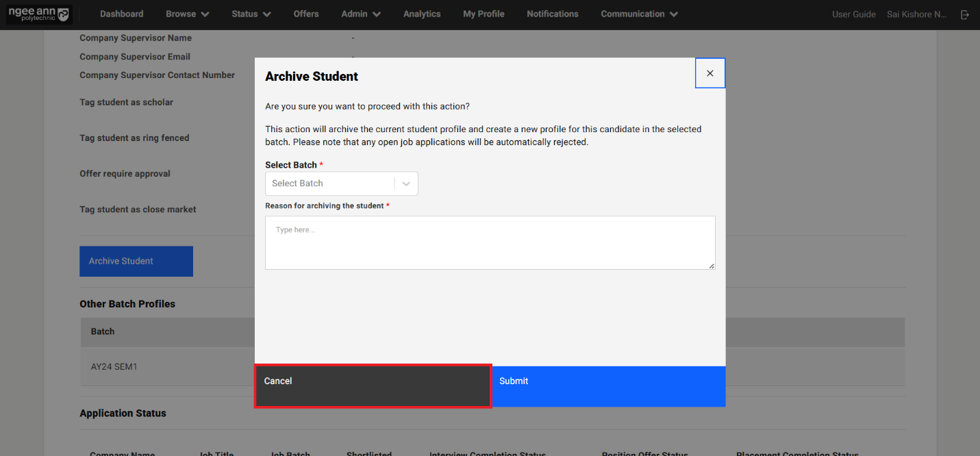Open the Offers section
This screenshot has width=980, height=456.
tap(305, 13)
